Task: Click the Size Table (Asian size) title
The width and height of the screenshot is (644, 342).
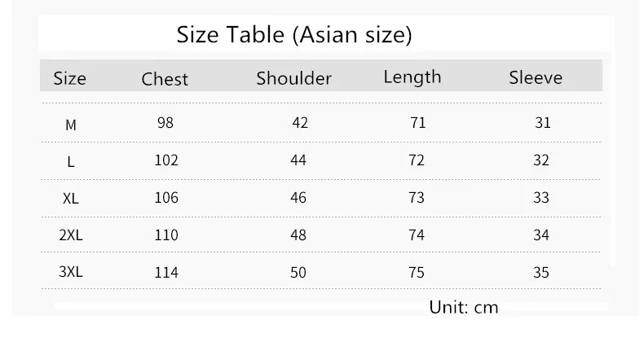Action: (x=294, y=35)
